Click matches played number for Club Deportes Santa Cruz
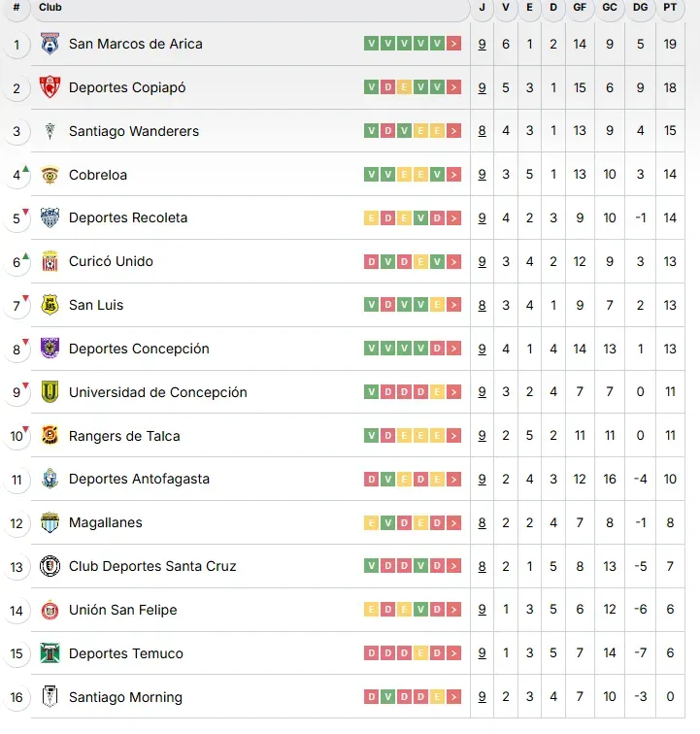 pyautogui.click(x=483, y=567)
